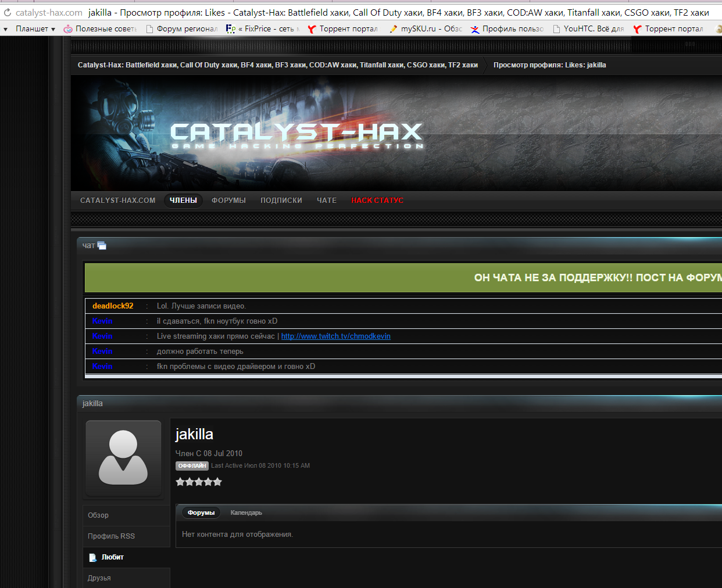Image resolution: width=722 pixels, height=588 pixels.
Task: Open the twitch.tv/chmodkevin link in chat
Action: click(x=335, y=336)
